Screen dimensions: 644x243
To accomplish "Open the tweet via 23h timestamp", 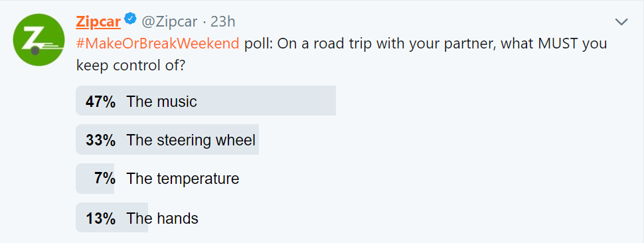I will coord(222,21).
